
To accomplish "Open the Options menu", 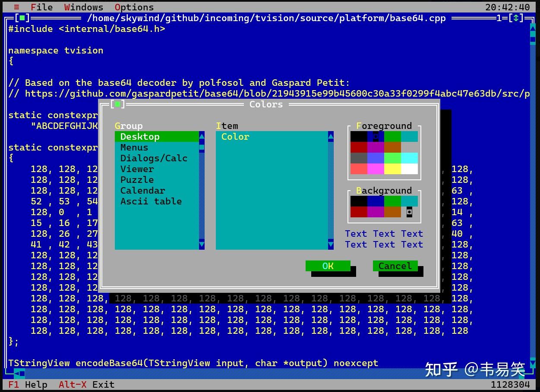I will (134, 7).
